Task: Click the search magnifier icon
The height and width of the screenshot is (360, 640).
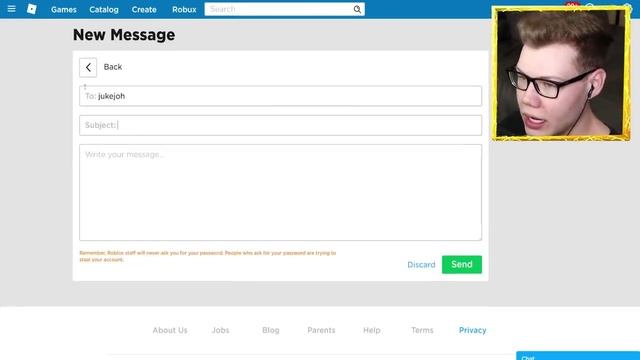Action: pyautogui.click(x=357, y=9)
